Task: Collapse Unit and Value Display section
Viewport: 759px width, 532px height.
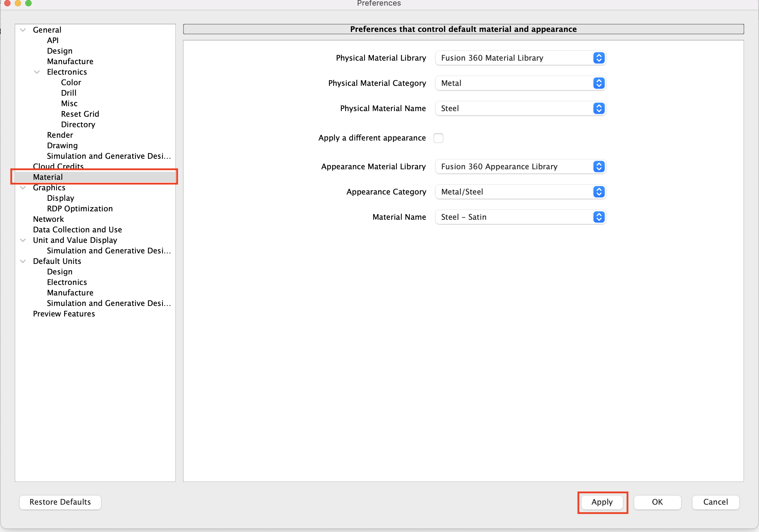Action: [x=23, y=240]
